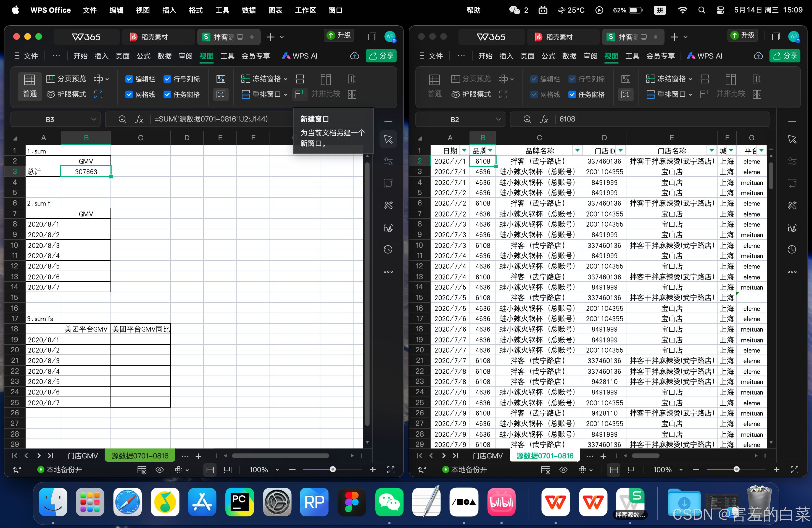Viewport: 812px width, 528px height.
Task: Open WeChat from the dock
Action: coord(389,502)
